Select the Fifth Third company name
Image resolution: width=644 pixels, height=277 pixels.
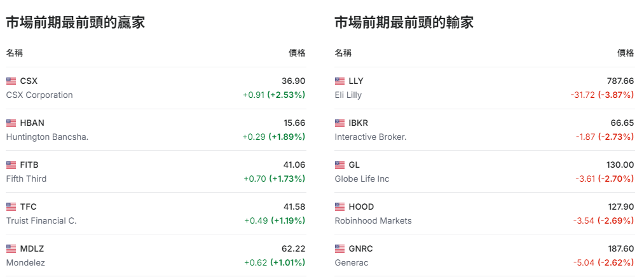point(26,179)
